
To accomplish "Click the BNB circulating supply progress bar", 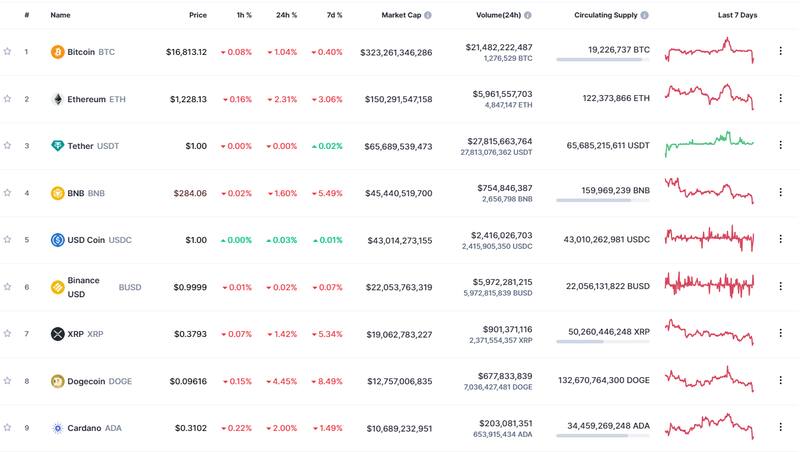I will tap(602, 201).
